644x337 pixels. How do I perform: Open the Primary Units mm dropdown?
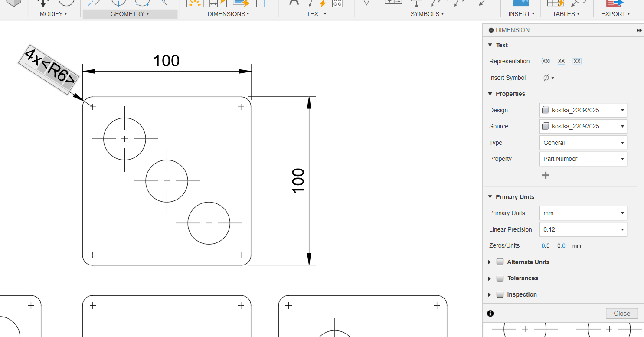583,213
